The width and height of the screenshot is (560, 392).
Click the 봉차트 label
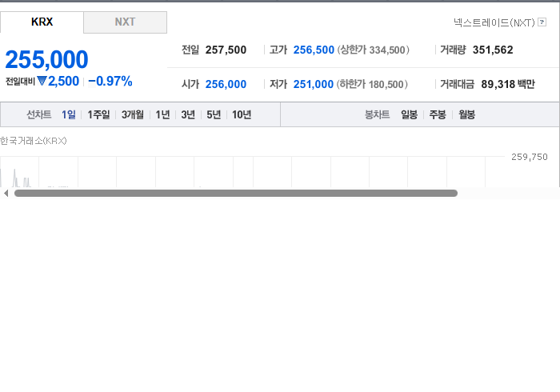click(377, 114)
